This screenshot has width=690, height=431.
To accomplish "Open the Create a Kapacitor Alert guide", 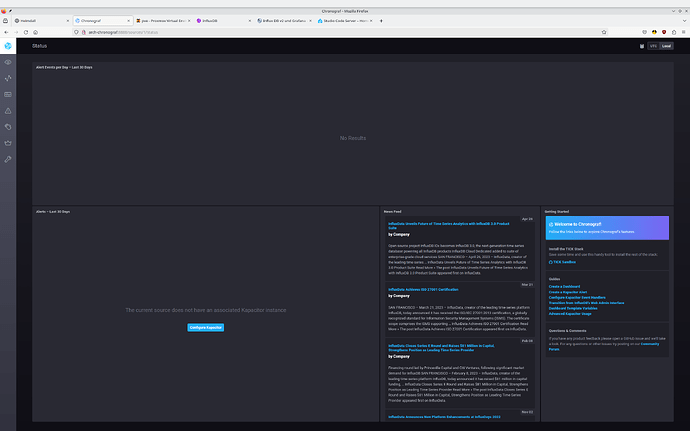I will (568, 292).
